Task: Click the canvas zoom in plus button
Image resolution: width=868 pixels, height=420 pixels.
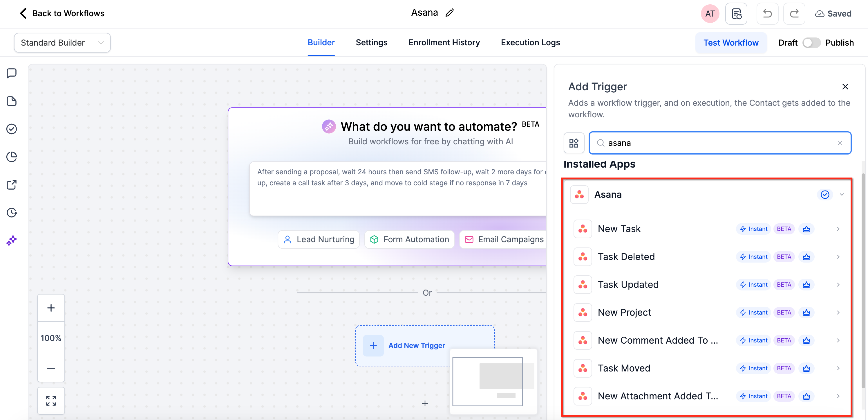Action: [51, 308]
